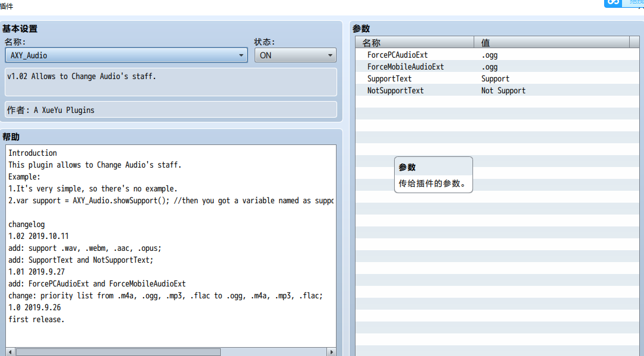Select the ForceMobileAudioExt parameter row
Screen dimensions: 644x356
point(497,67)
